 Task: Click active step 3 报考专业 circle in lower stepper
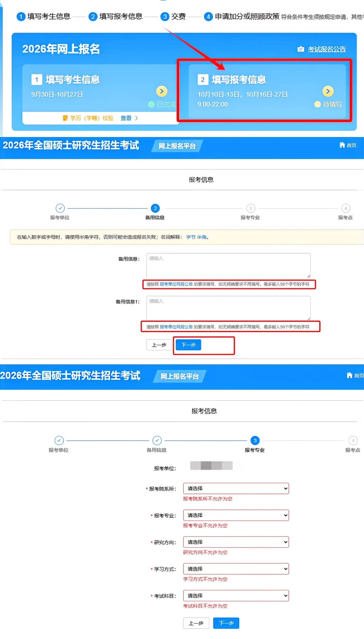(255, 440)
